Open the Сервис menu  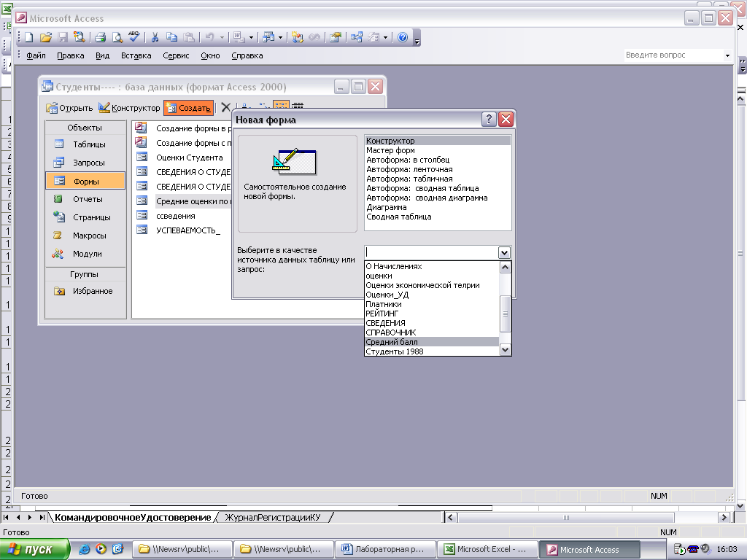[176, 55]
